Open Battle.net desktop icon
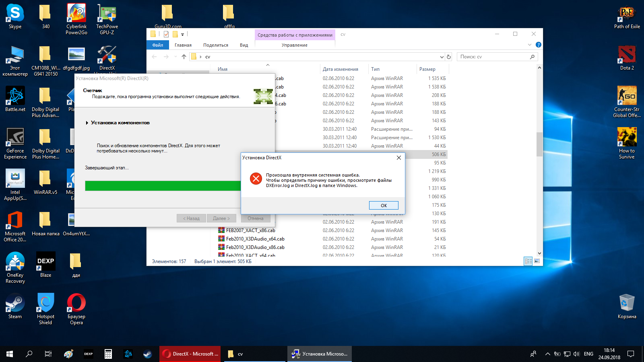The image size is (644, 362). [x=15, y=99]
